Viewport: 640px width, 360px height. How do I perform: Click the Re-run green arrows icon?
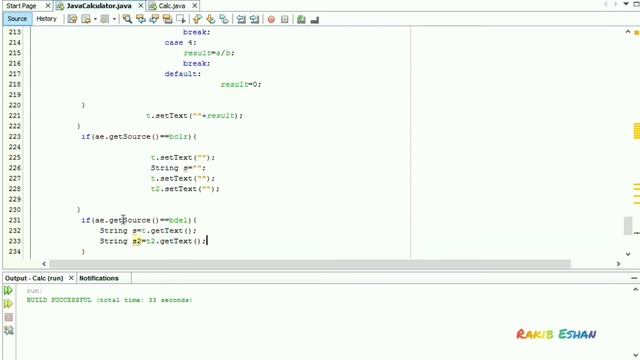[8, 291]
